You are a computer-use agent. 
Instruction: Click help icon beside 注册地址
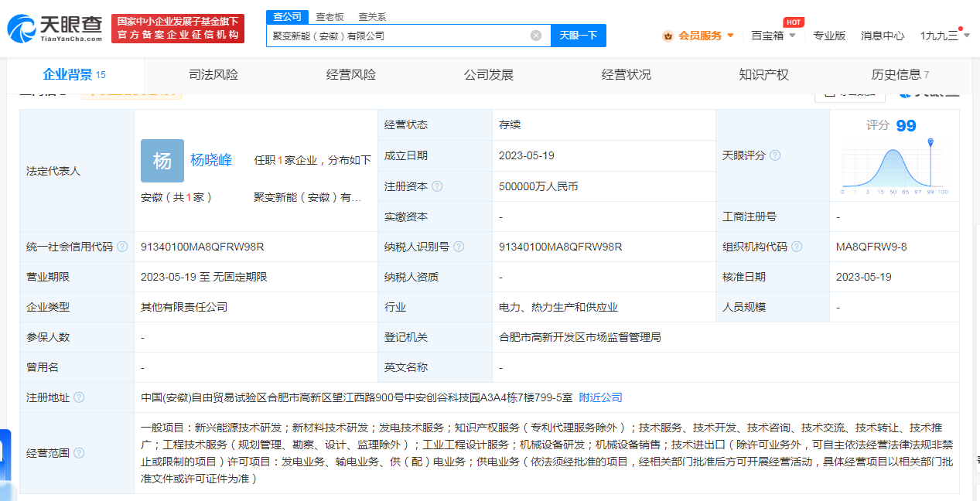tap(79, 397)
